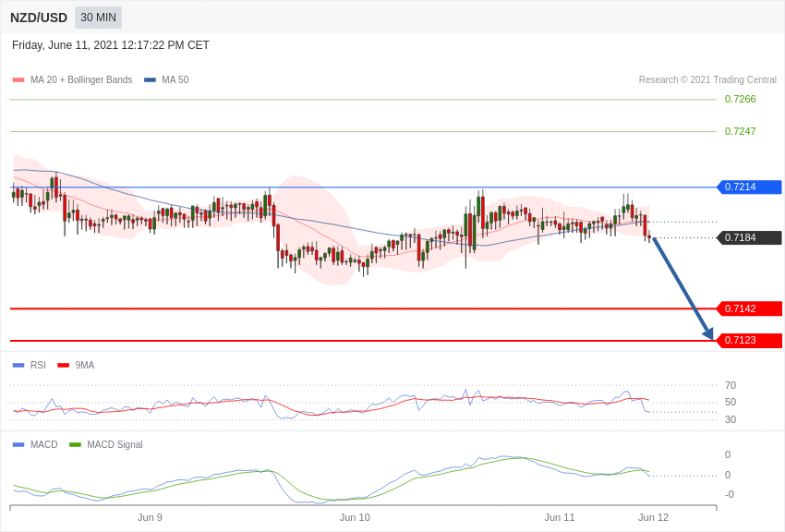The height and width of the screenshot is (532, 785).
Task: Click the MACD legend blue swatch
Action: pos(18,444)
